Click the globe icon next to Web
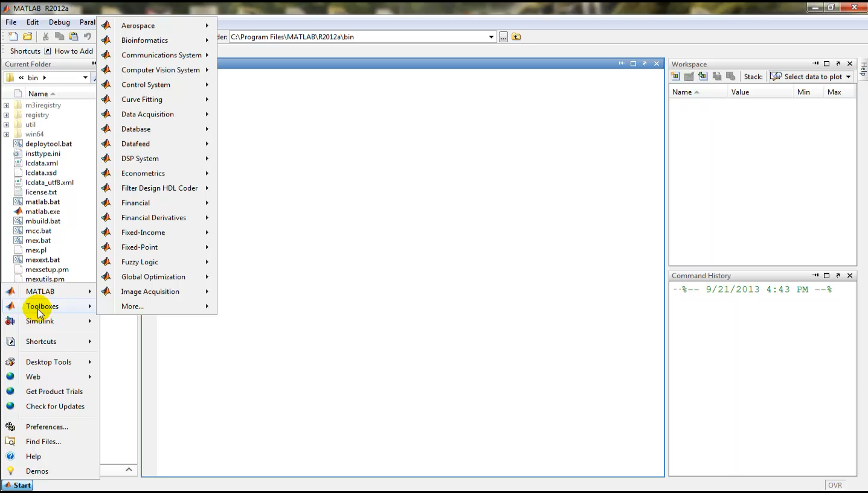The image size is (868, 493). pyautogui.click(x=10, y=377)
